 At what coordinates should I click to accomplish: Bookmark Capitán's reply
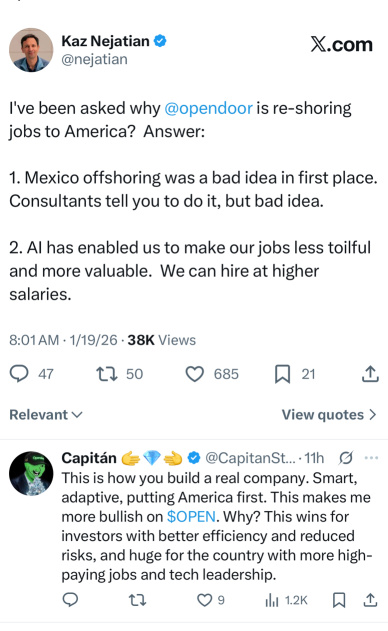(339, 600)
